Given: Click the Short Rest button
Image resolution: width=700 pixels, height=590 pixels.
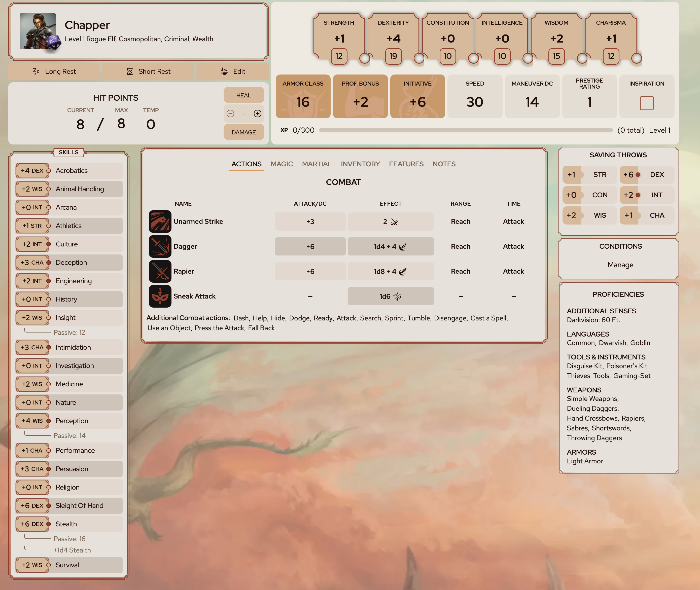Looking at the screenshot, I should [148, 71].
